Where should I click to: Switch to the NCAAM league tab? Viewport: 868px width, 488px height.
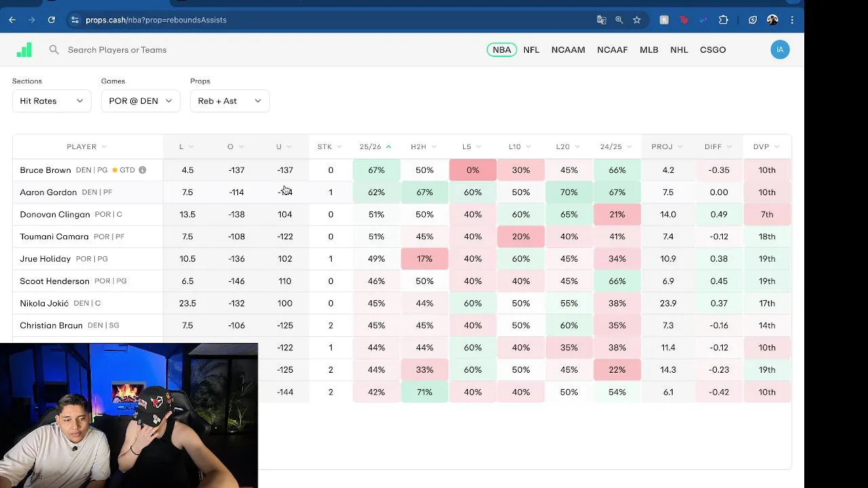point(568,49)
